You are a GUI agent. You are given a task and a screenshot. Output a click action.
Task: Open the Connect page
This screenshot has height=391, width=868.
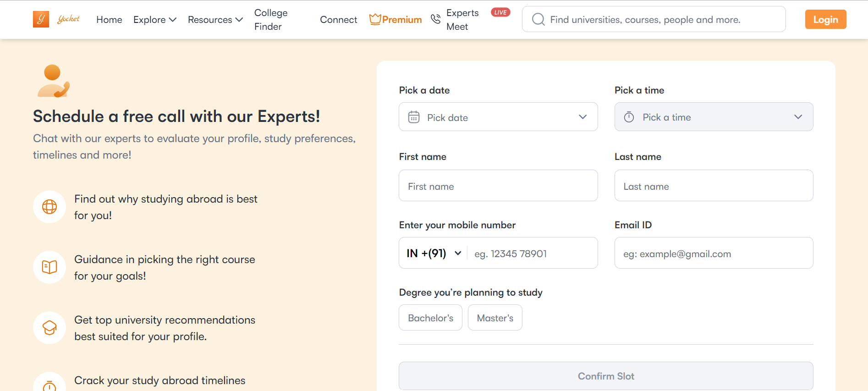(338, 20)
